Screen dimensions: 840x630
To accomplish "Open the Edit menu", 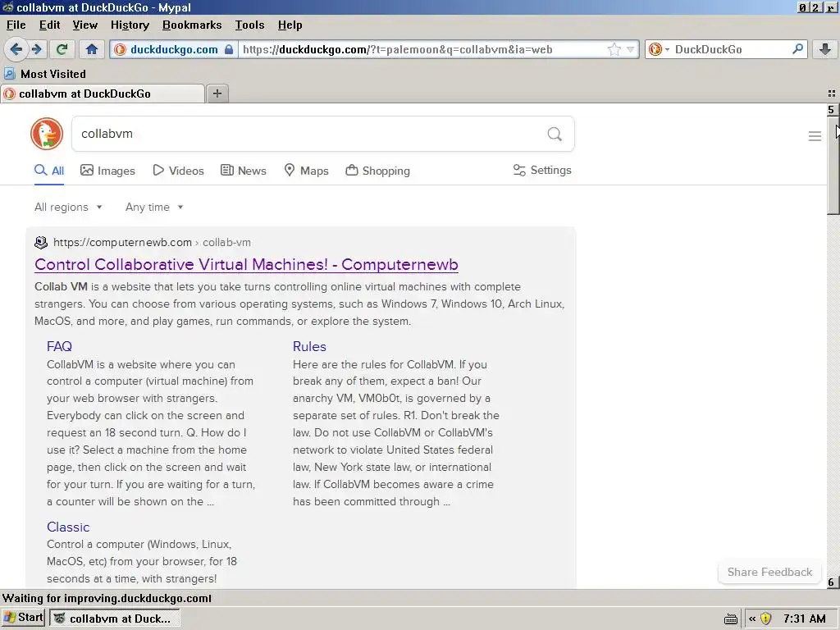I will (49, 25).
